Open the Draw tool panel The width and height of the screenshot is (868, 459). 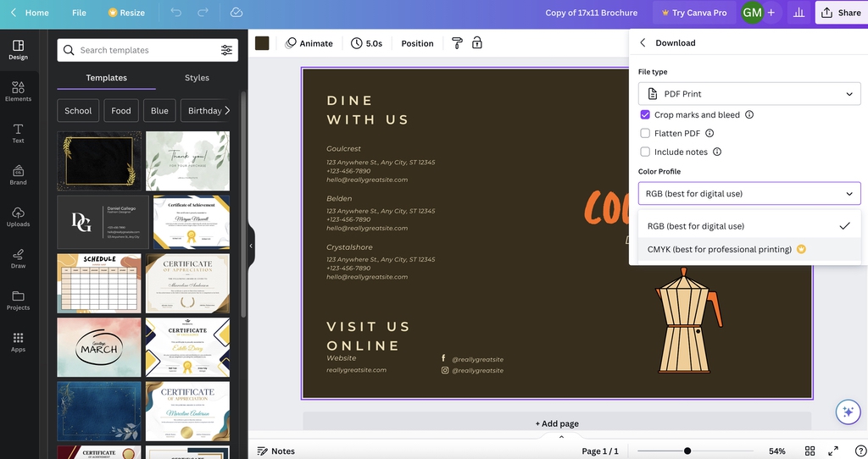pyautogui.click(x=19, y=258)
